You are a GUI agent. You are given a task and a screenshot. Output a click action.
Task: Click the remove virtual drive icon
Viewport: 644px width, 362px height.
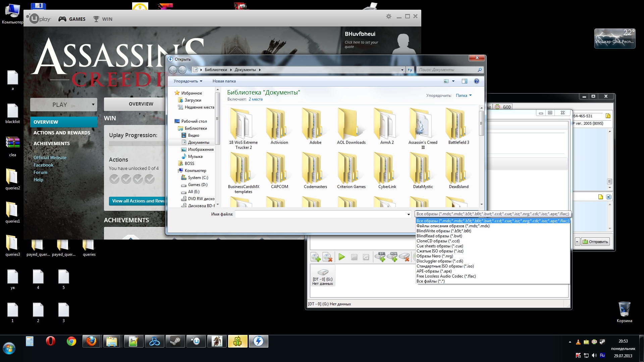405,257
